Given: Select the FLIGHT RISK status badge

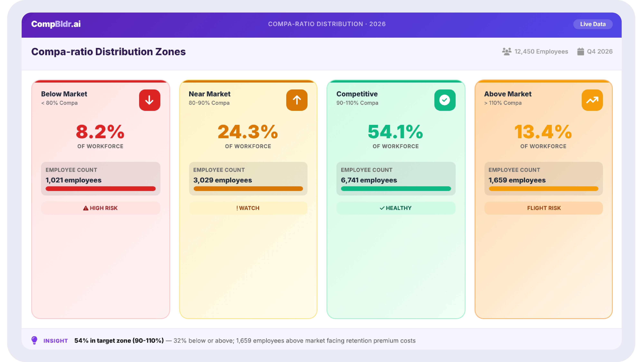Looking at the screenshot, I should [x=544, y=208].
